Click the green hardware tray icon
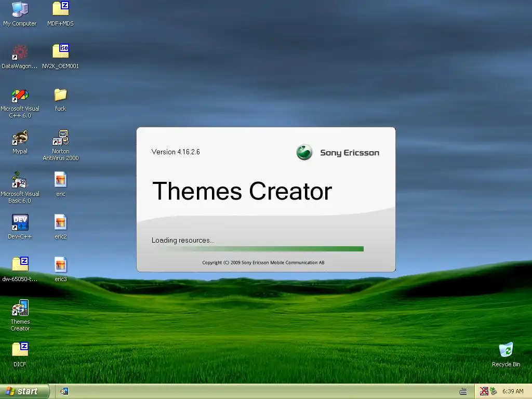The height and width of the screenshot is (399, 532). click(494, 391)
